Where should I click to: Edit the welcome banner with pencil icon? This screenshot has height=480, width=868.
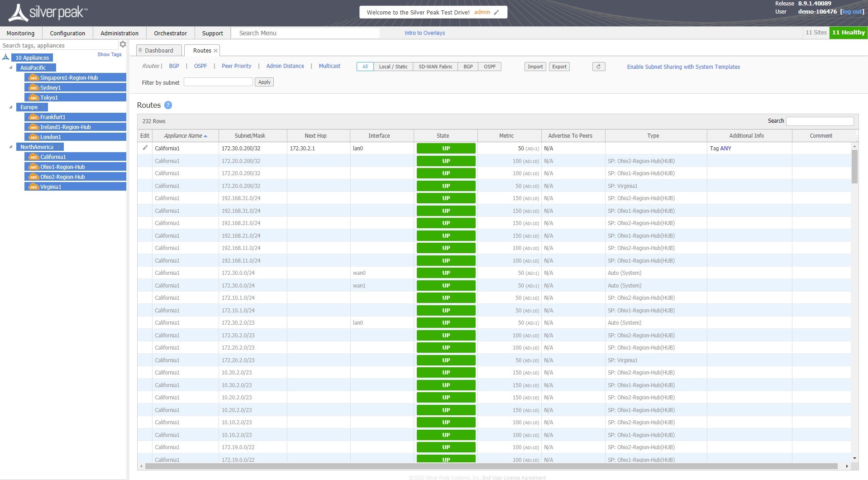496,12
